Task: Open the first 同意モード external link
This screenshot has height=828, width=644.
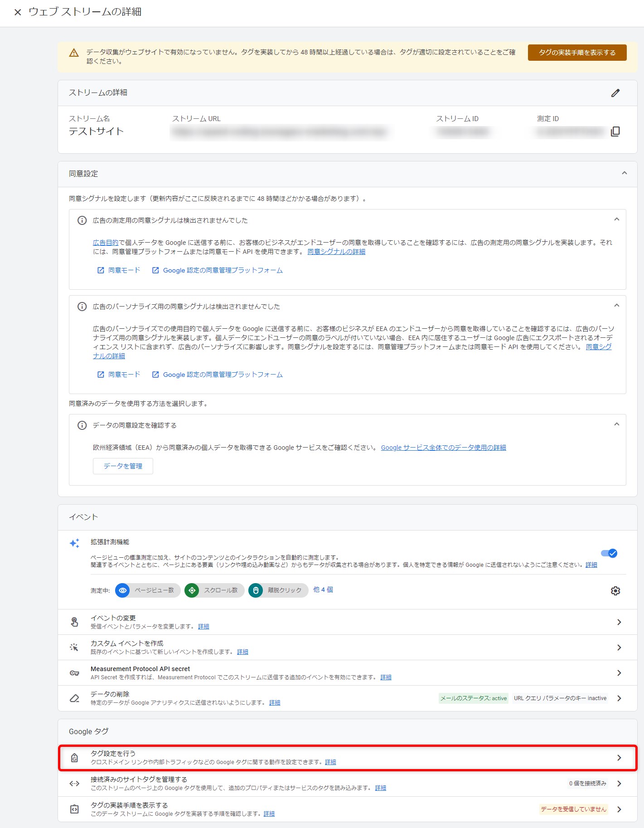Action: coord(119,270)
